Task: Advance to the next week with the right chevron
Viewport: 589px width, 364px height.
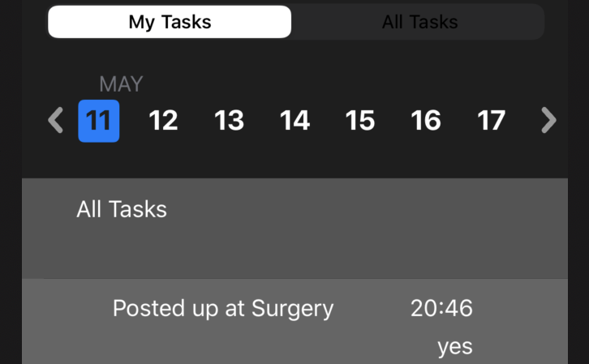Action: [548, 121]
